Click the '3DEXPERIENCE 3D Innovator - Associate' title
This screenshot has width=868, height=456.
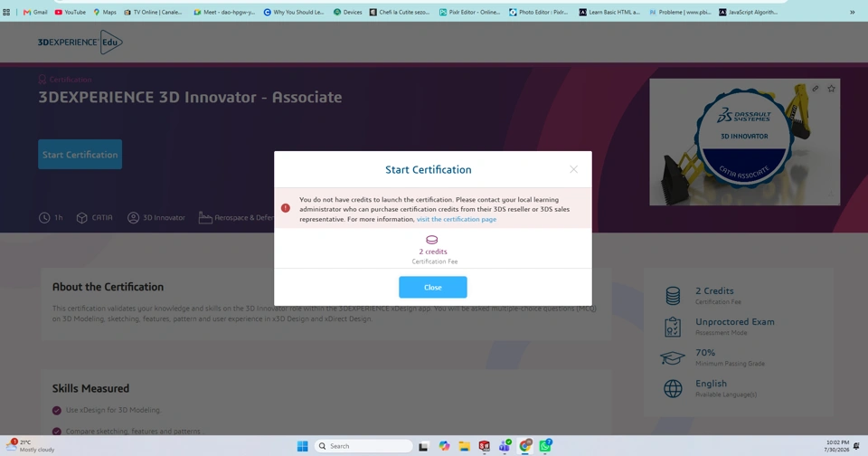click(x=190, y=98)
